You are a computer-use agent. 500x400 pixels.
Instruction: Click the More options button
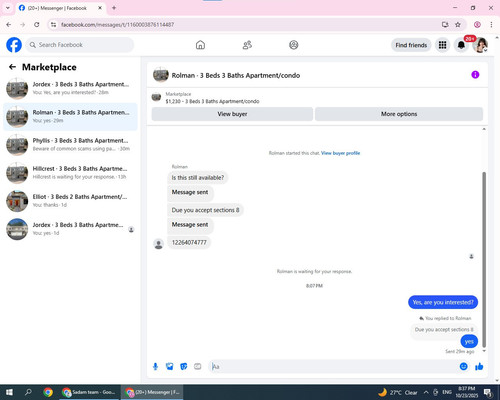(399, 114)
